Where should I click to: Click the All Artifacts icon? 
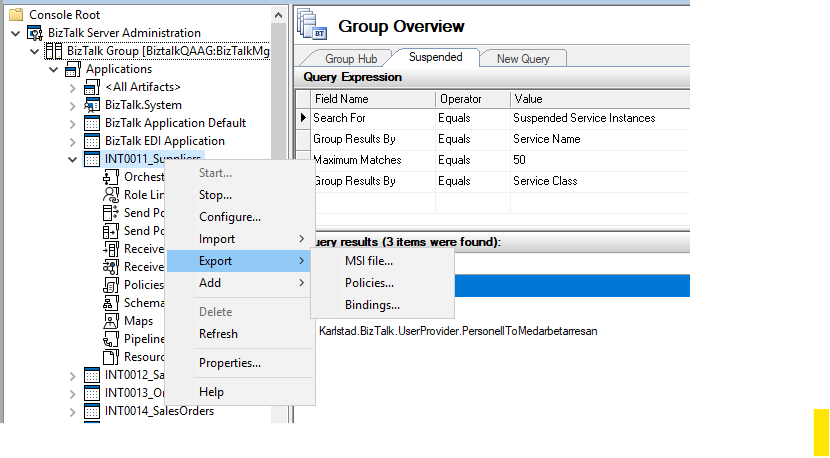(92, 87)
